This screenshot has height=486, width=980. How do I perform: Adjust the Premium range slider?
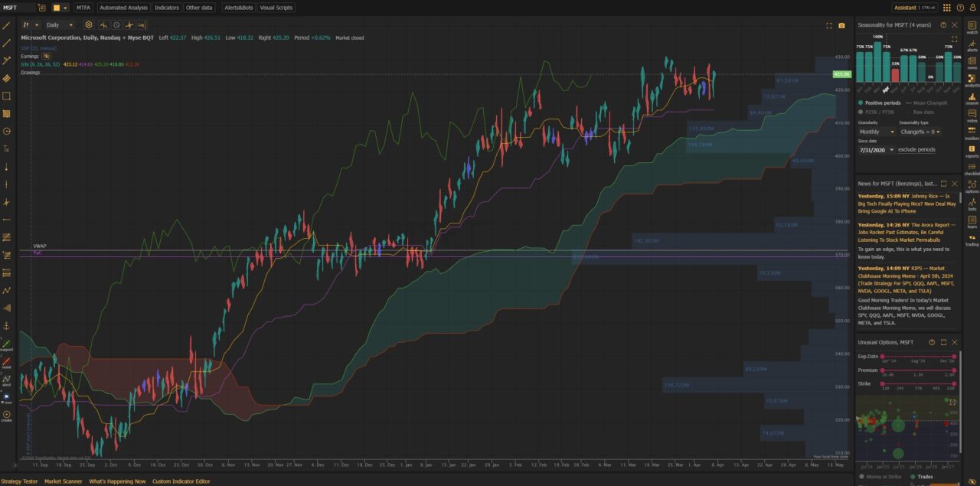(919, 370)
